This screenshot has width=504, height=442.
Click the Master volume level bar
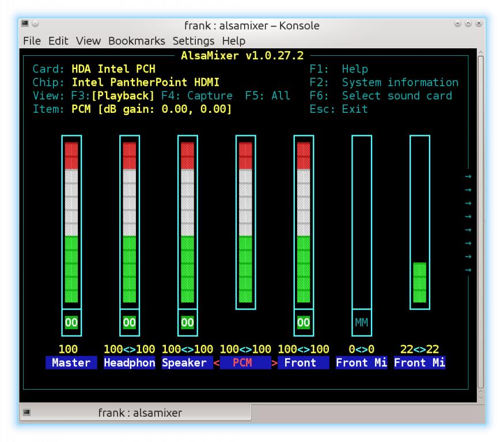coord(71,222)
